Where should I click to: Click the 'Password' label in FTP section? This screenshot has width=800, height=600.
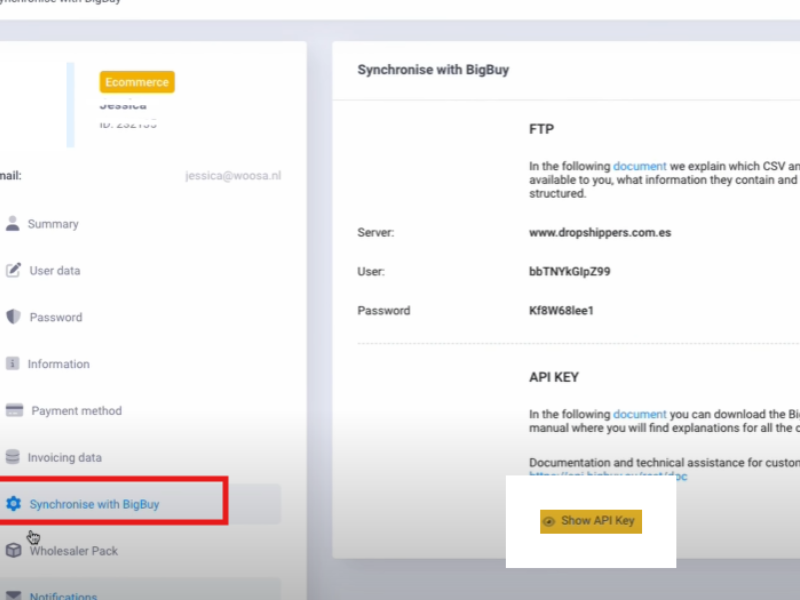pos(384,311)
